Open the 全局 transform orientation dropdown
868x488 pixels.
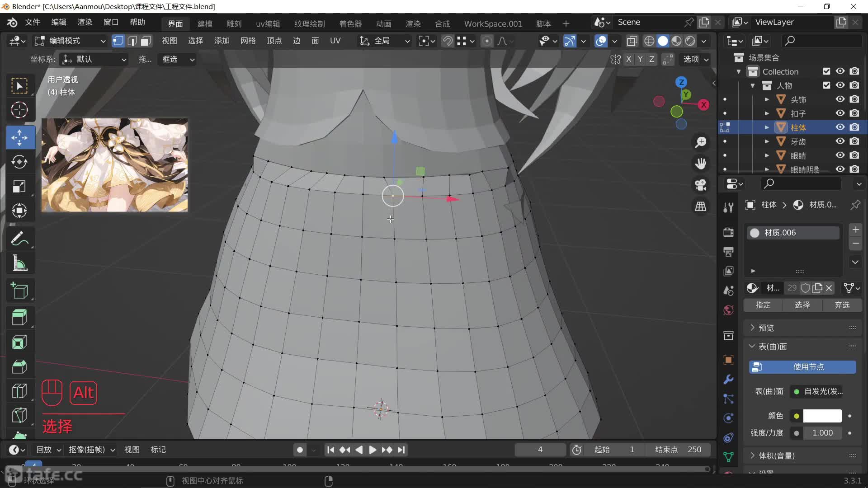[384, 41]
